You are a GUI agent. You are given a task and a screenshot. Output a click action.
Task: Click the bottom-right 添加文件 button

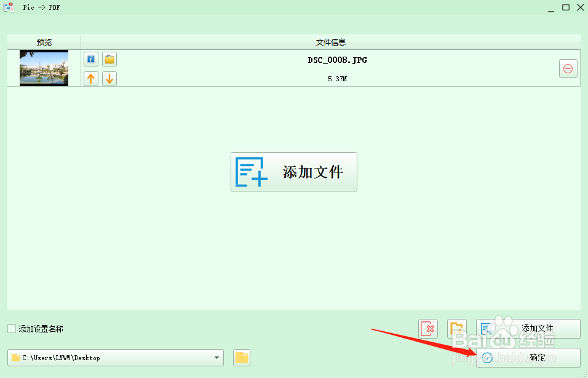click(528, 328)
